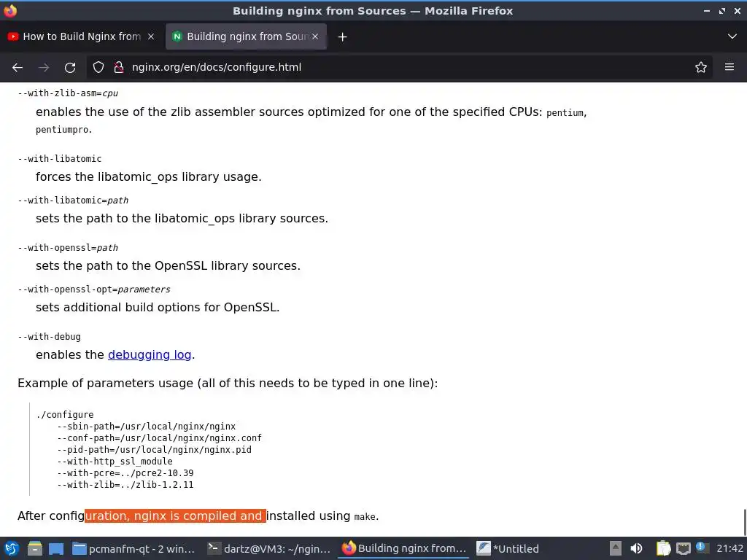
Task: Maximize the Firefox window
Action: pos(721,10)
